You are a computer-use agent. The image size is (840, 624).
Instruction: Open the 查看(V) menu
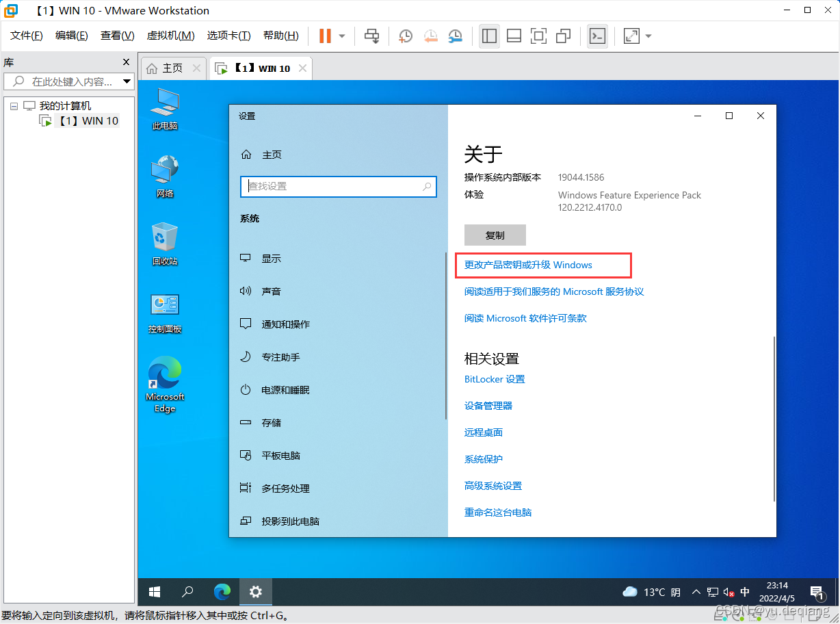point(117,36)
